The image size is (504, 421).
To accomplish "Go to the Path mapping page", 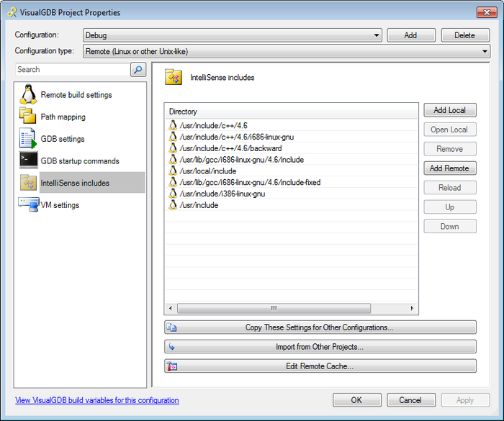I will click(x=63, y=117).
